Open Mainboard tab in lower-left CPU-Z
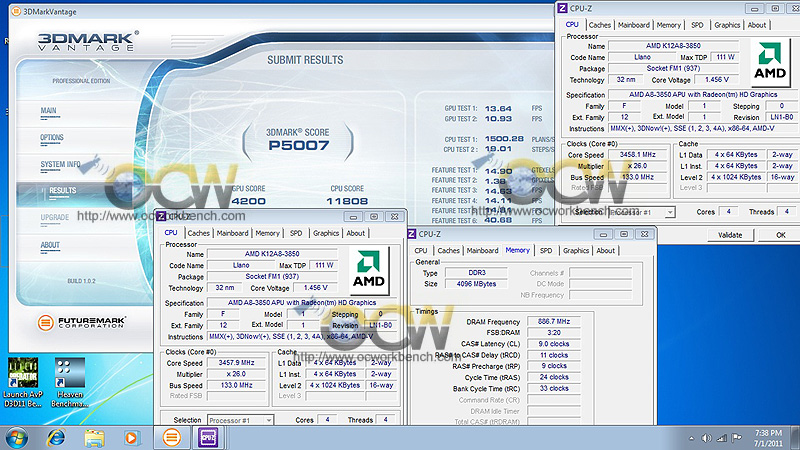 coord(232,233)
